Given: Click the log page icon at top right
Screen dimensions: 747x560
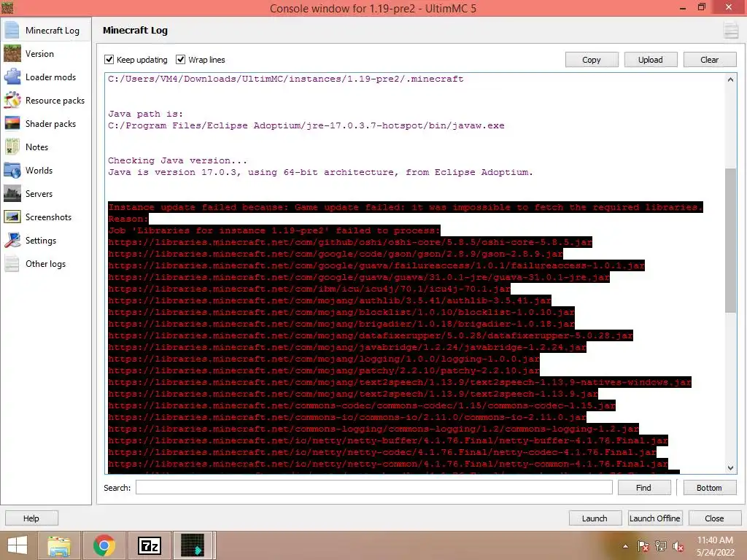Looking at the screenshot, I should (x=730, y=30).
